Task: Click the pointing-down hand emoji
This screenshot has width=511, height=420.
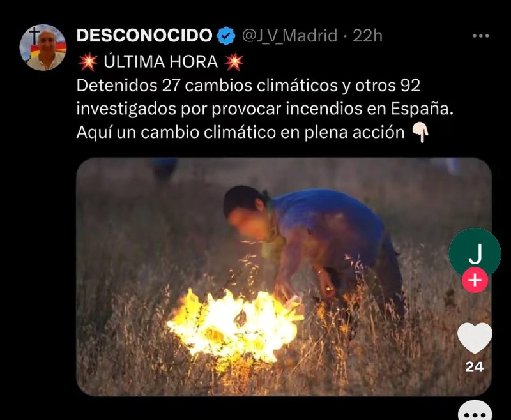Action: (x=421, y=133)
